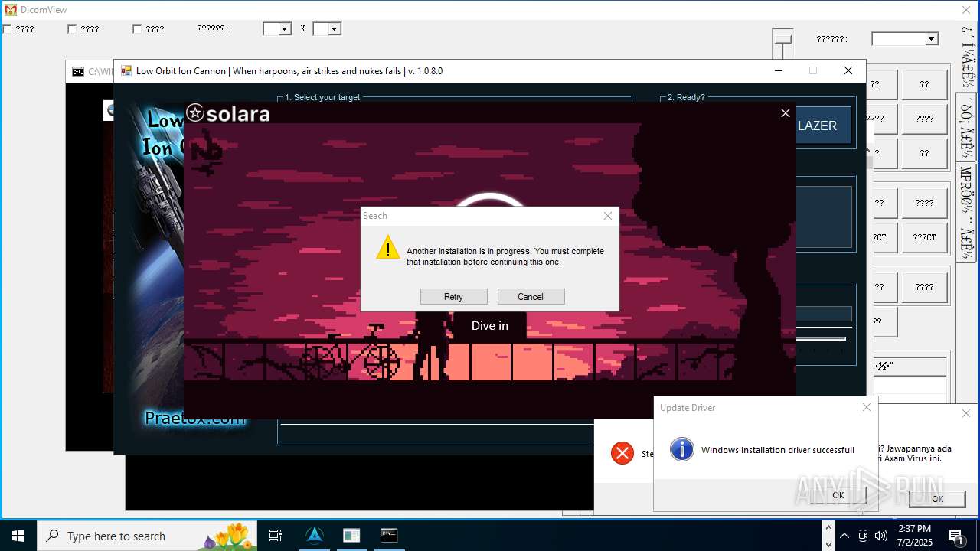Click the command prompt window title icon
This screenshot has width=980, height=551.
(78, 72)
